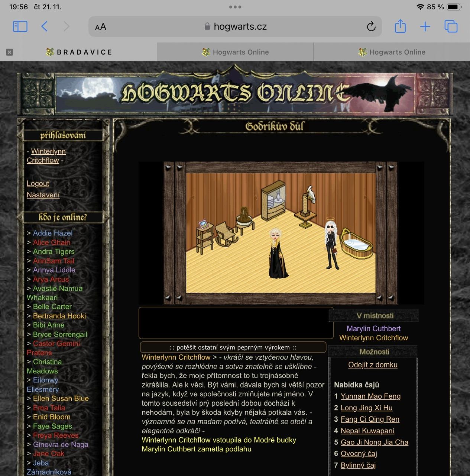Click Marylin Cuthbert in the room list

point(373,329)
